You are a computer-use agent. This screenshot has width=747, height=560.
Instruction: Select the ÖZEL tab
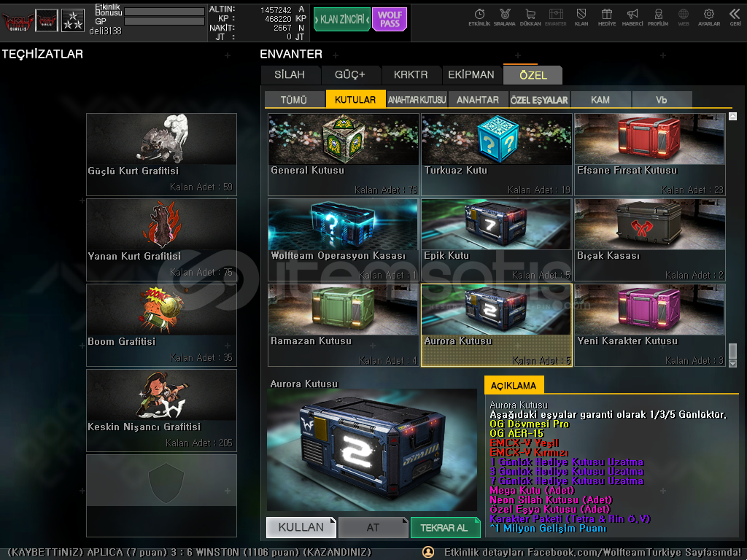point(533,75)
